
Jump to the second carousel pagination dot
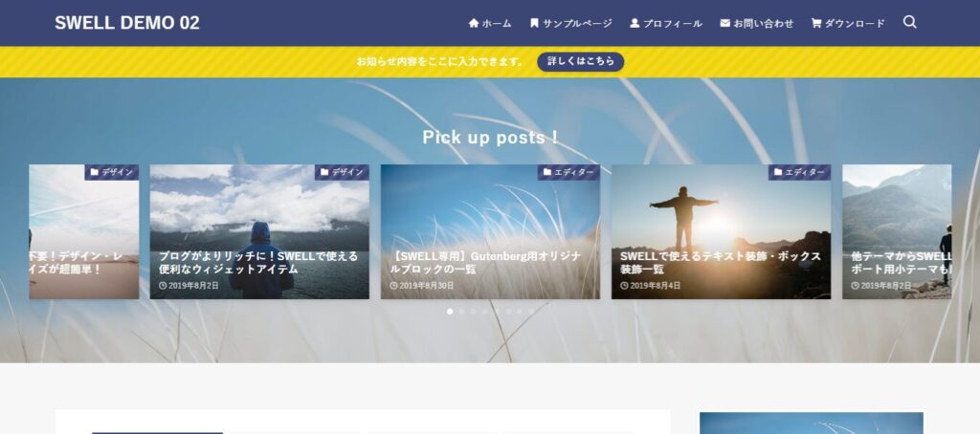461,311
